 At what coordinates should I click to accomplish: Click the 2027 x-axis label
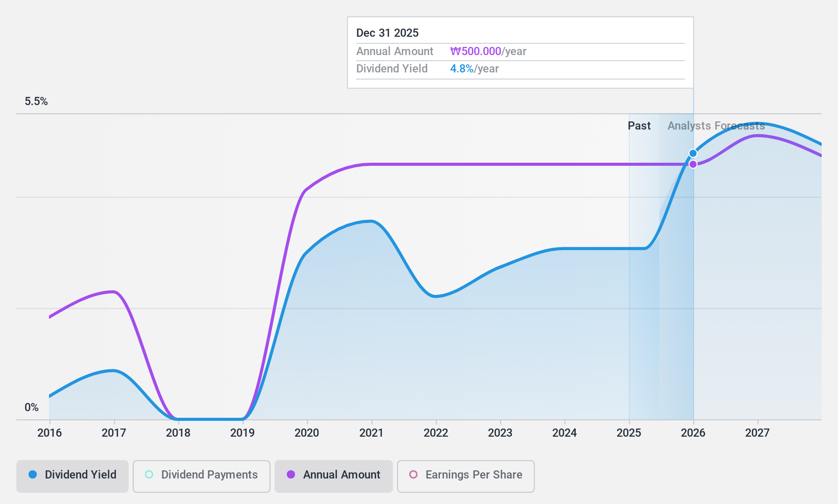click(757, 433)
